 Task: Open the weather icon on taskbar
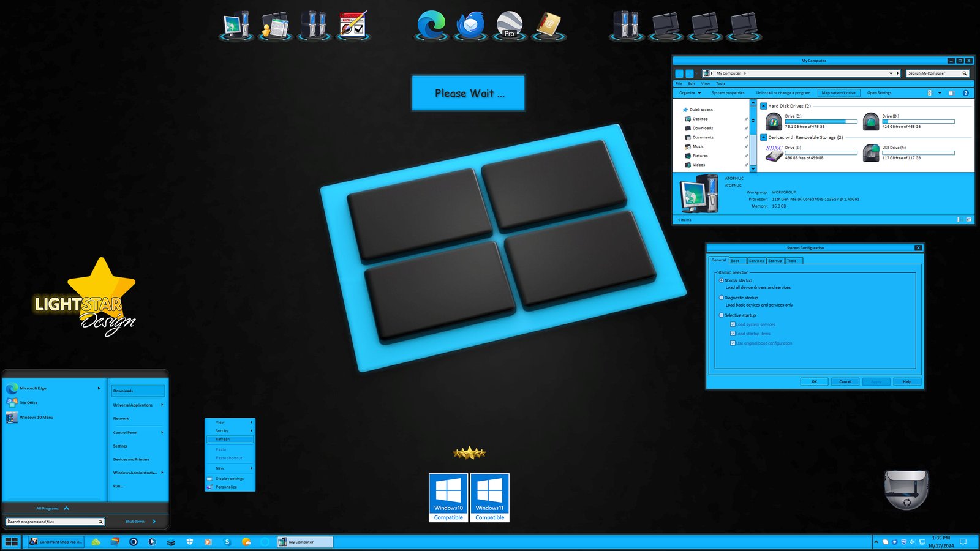click(x=246, y=542)
